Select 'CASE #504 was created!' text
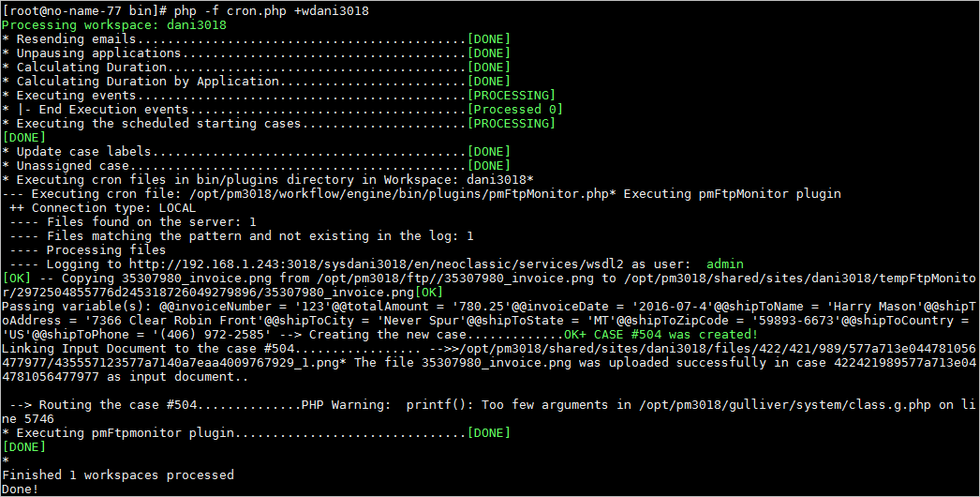Viewport: 980px width, 497px height. tap(671, 335)
